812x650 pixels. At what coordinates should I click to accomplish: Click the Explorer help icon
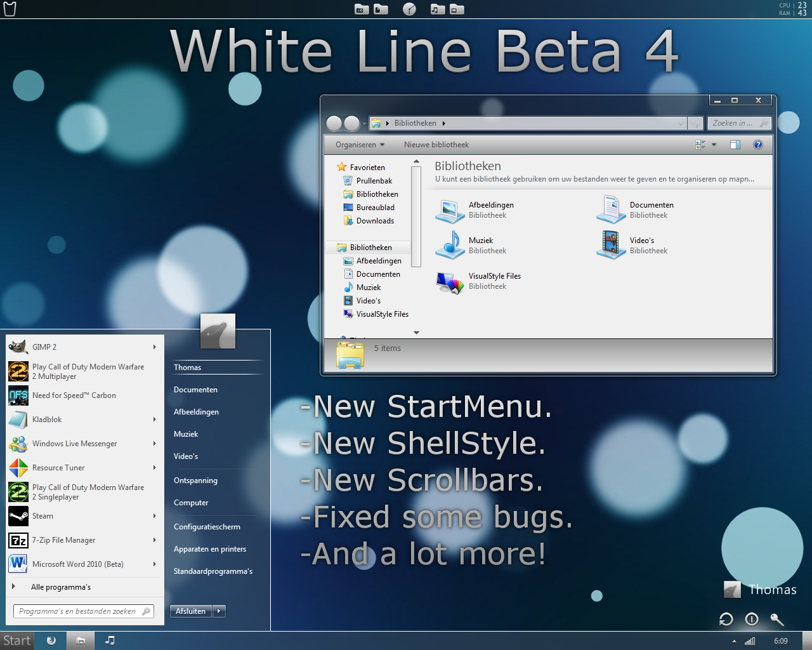(x=757, y=145)
